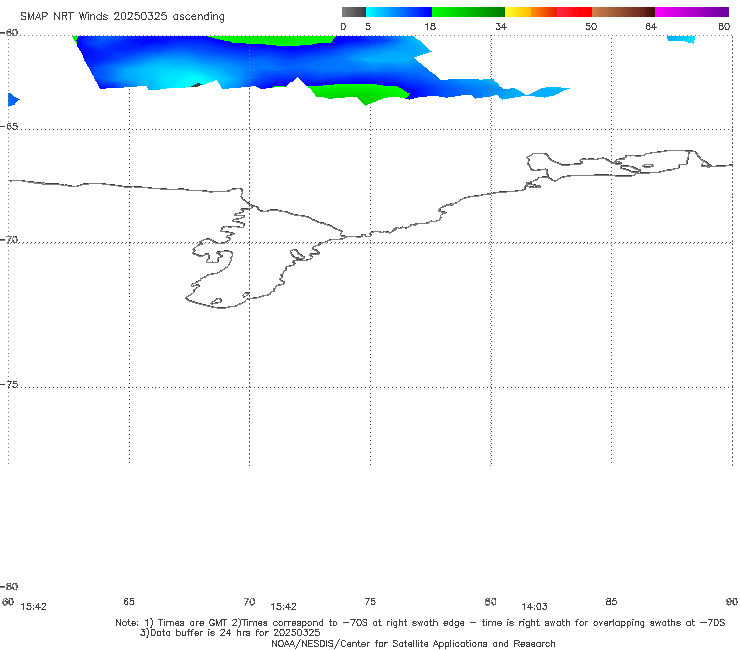Click the latitude label "-75"
This screenshot has height=650, width=740.
point(9,384)
